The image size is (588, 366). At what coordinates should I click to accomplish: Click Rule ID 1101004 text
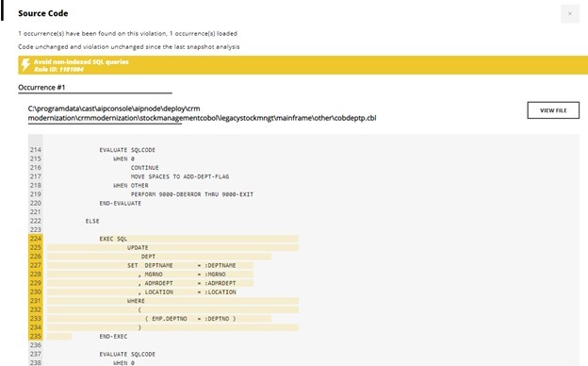[58, 70]
